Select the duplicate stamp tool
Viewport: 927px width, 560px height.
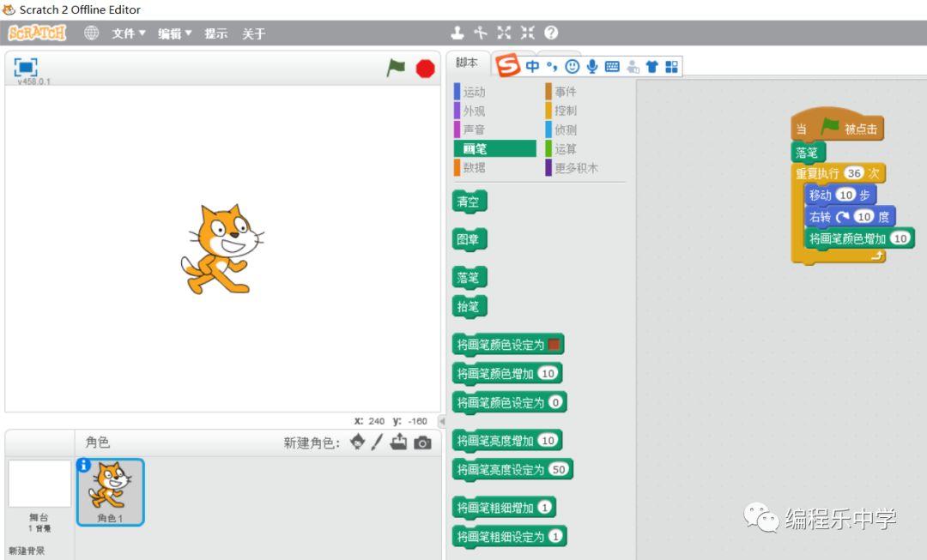click(x=457, y=33)
